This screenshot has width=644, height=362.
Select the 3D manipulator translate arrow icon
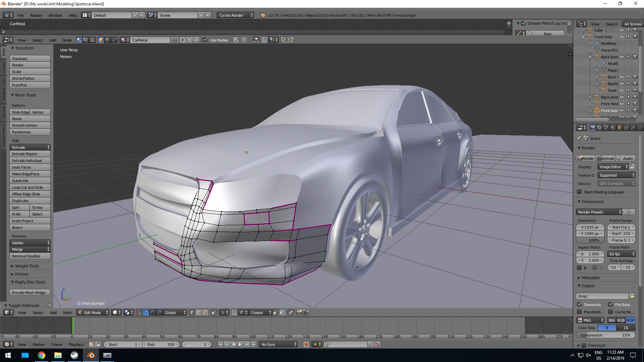click(x=146, y=312)
